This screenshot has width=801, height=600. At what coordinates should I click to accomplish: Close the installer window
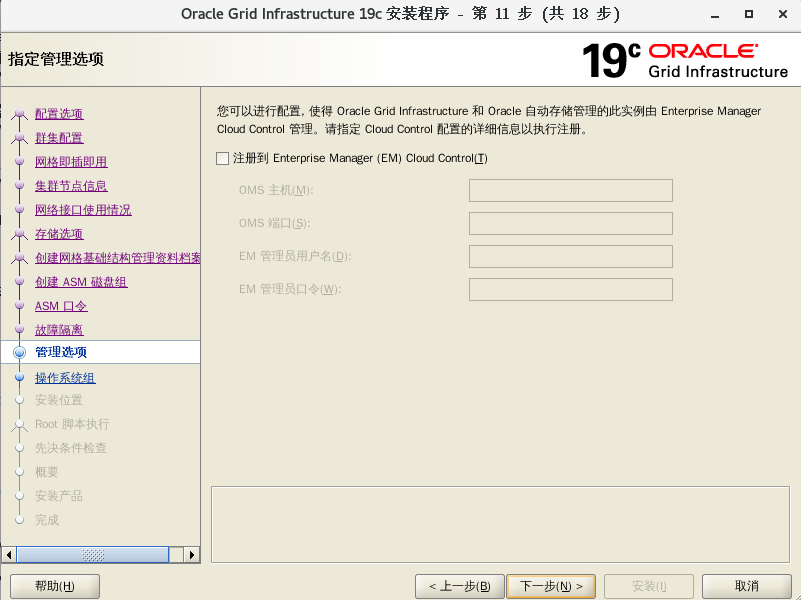coord(783,14)
